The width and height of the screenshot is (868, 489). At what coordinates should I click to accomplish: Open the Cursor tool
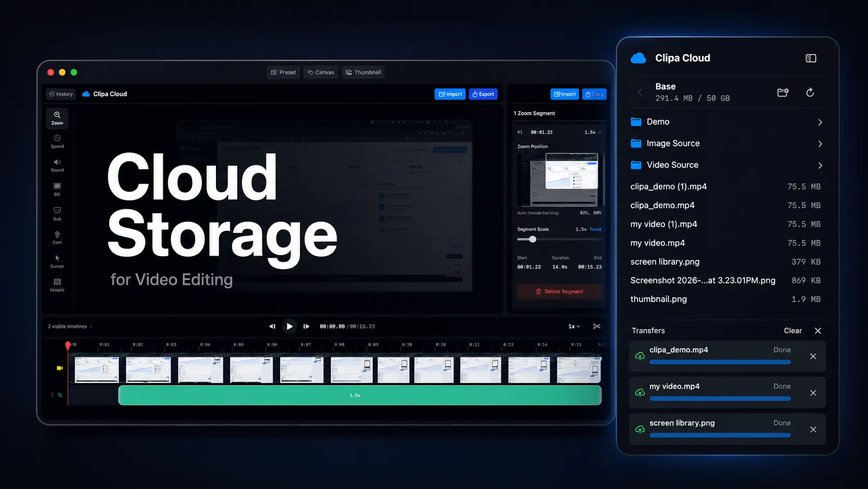[57, 261]
